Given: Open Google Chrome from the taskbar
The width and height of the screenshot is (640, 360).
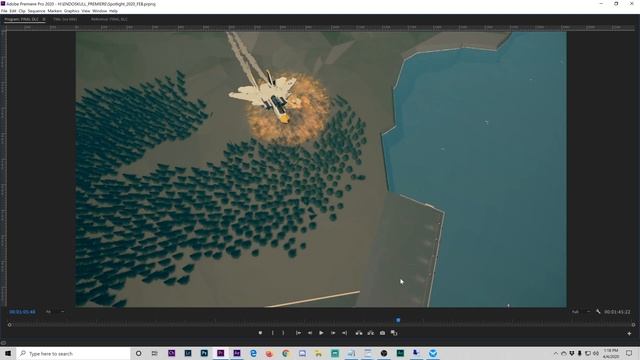Looking at the screenshot, I should tap(286, 353).
